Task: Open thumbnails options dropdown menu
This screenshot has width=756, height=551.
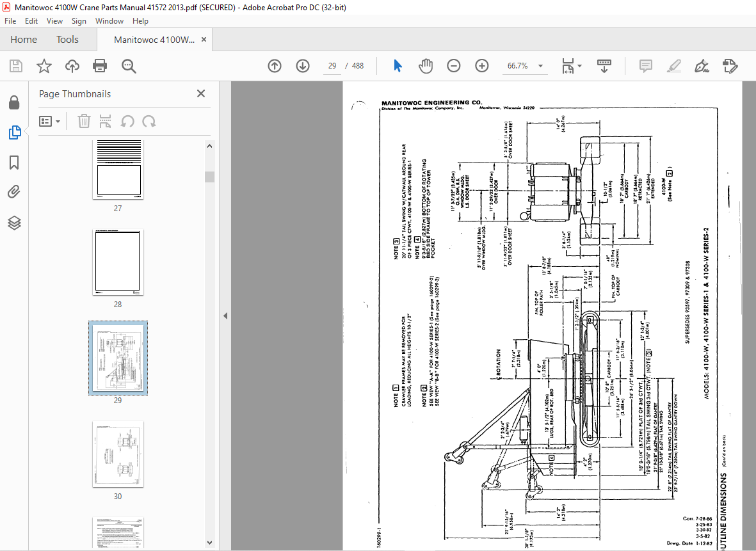Action: [50, 122]
